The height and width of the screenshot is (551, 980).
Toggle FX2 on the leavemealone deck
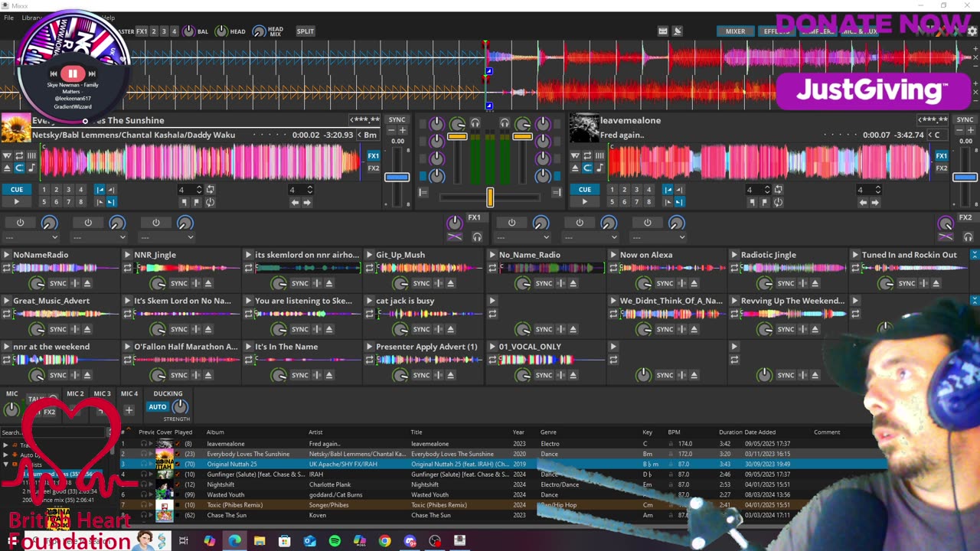941,168
